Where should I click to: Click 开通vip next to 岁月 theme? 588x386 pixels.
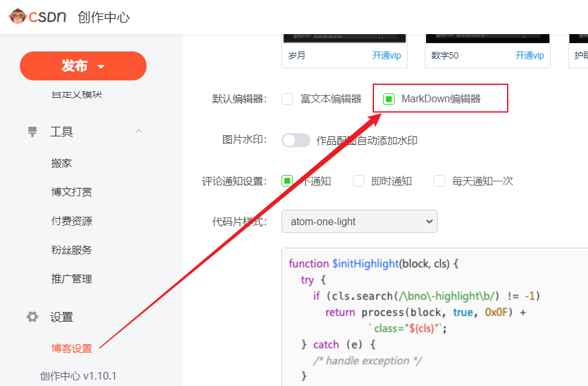tap(386, 55)
